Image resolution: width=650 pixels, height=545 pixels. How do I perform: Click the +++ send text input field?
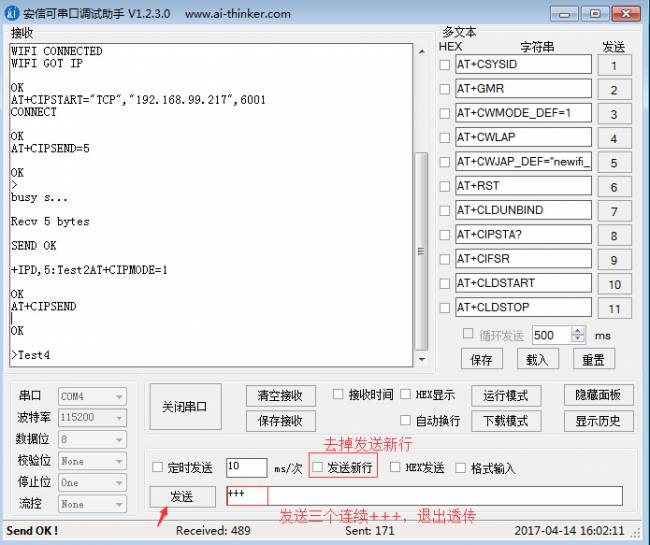[x=424, y=496]
